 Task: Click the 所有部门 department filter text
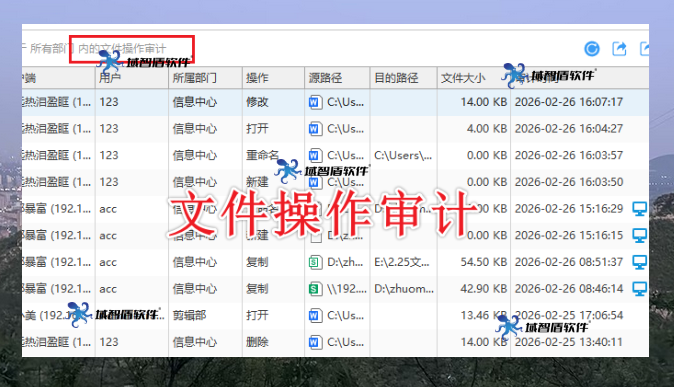(52, 48)
